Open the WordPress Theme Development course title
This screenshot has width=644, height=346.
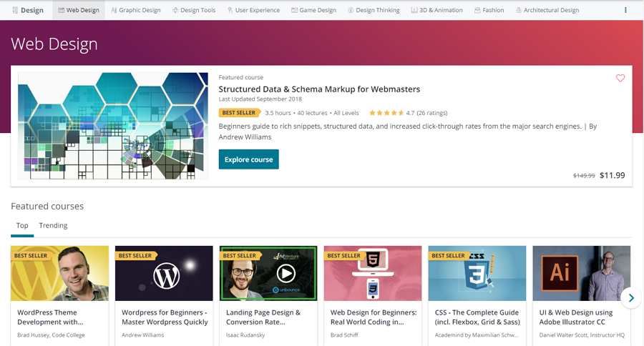(50, 317)
